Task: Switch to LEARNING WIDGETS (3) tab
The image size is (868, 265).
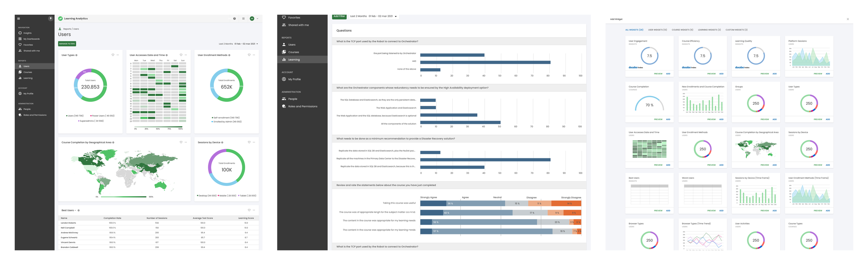Action: [709, 30]
